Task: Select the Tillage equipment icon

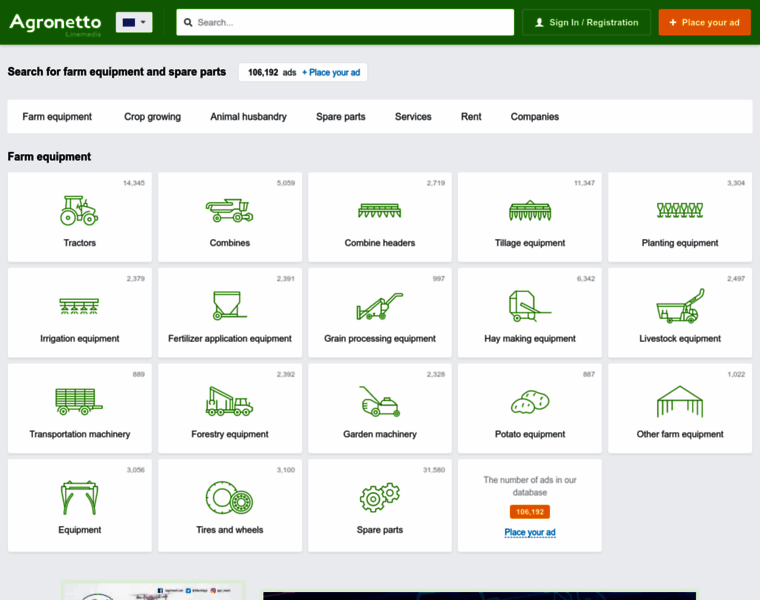Action: [529, 210]
